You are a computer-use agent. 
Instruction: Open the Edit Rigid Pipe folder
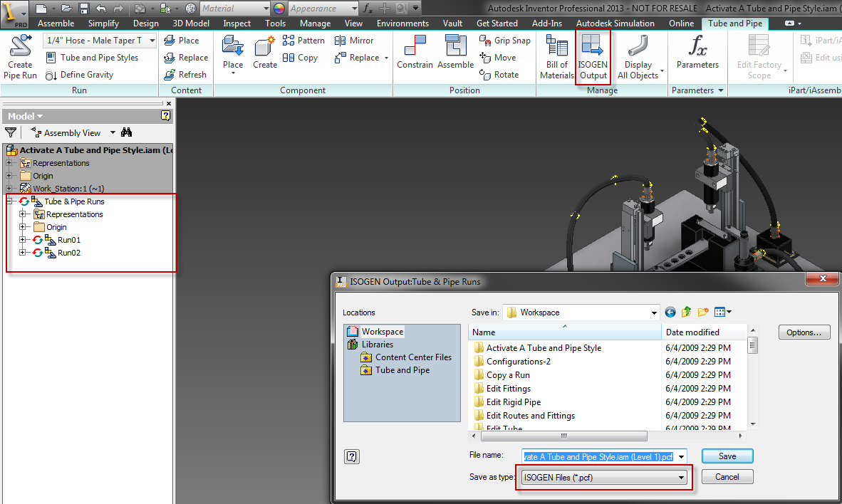(507, 401)
